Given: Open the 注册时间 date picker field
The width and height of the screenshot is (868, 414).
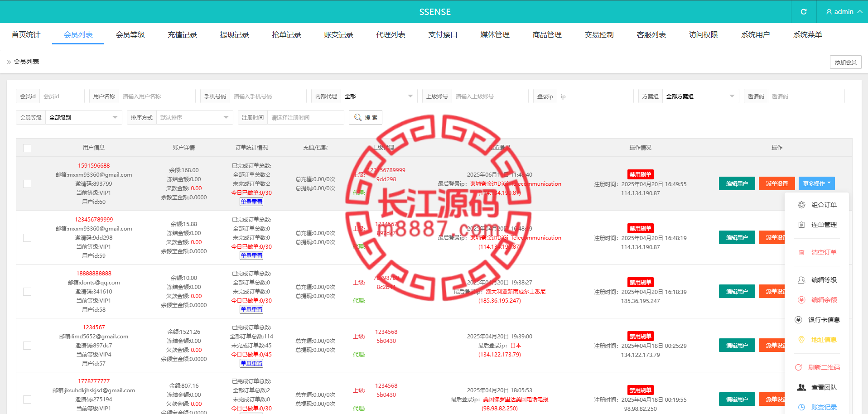Looking at the screenshot, I should tap(305, 117).
